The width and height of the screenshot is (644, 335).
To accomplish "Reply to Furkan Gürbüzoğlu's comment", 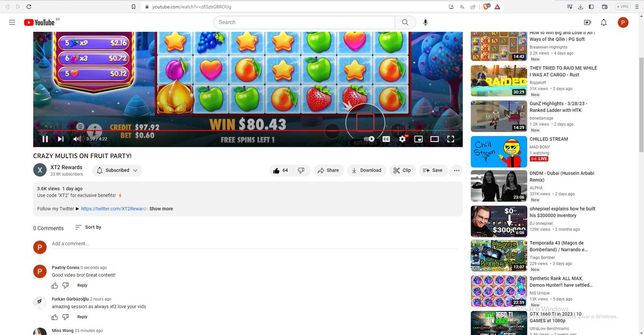I will point(82,317).
